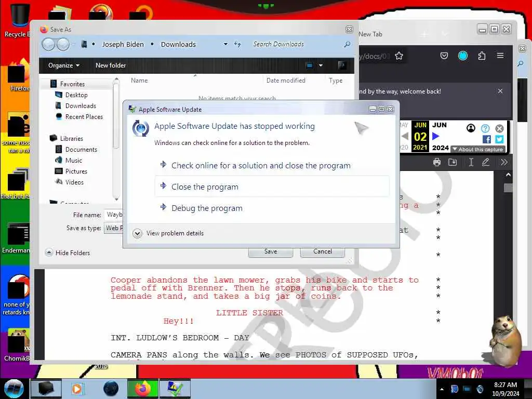Viewport: 532px width, 399px height.
Task: Bookmark page with Firefox star icon
Action: pos(399,56)
